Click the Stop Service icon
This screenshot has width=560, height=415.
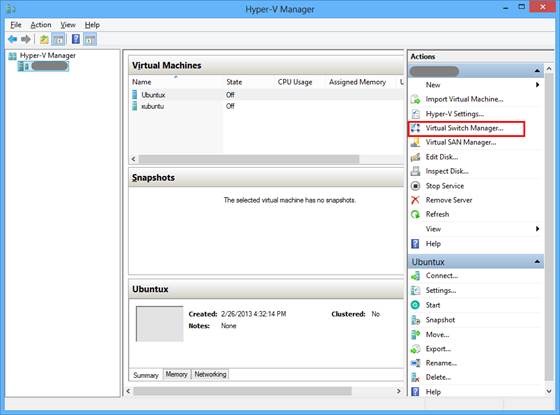415,186
